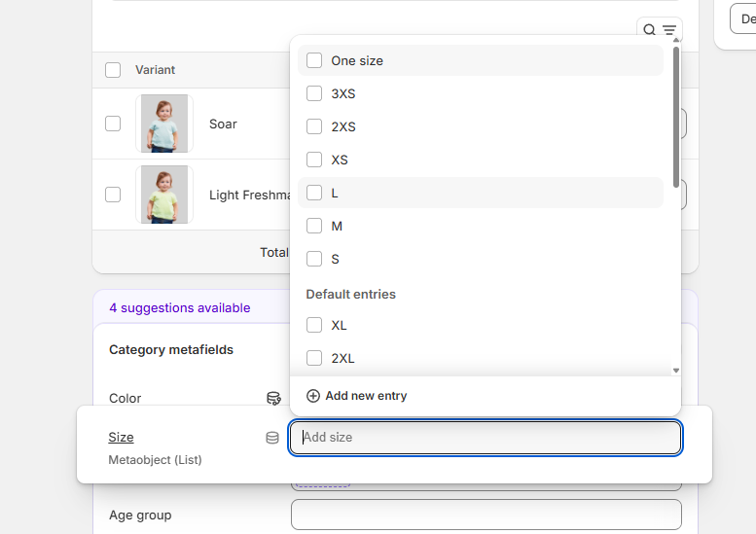This screenshot has height=534, width=756.
Task: Check the M size option
Action: (314, 226)
